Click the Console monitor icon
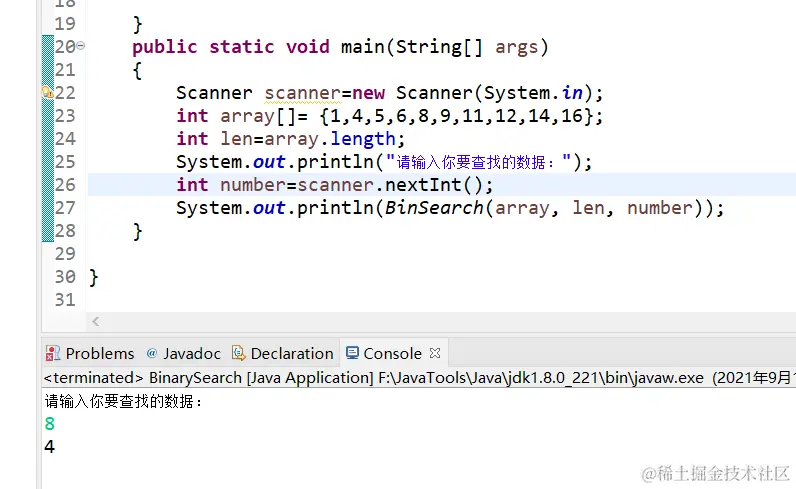Viewport: 796px width, 489px height. point(352,353)
